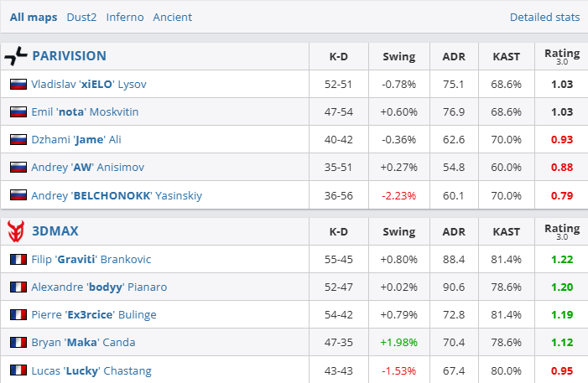The width and height of the screenshot is (588, 383).
Task: Select the Inferno map tab
Action: [125, 17]
